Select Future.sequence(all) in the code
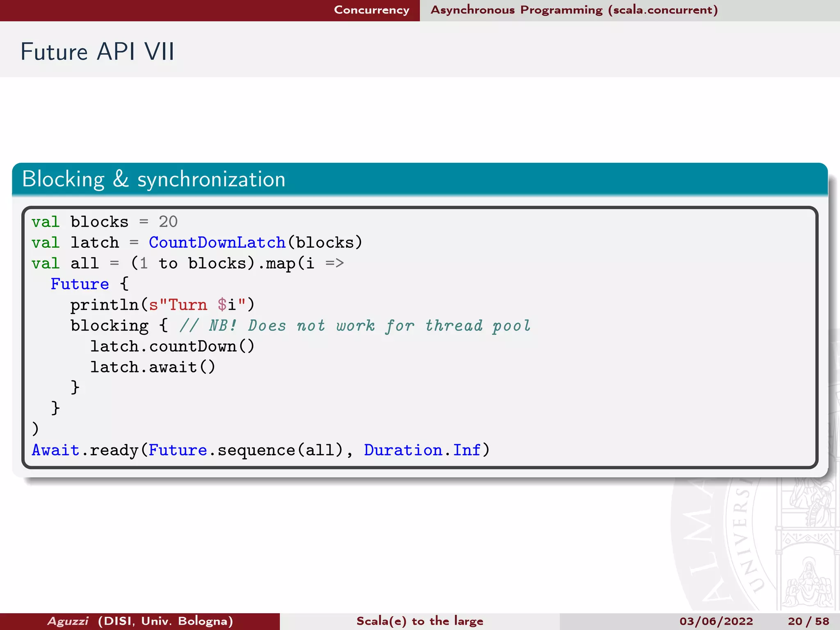 (246, 450)
